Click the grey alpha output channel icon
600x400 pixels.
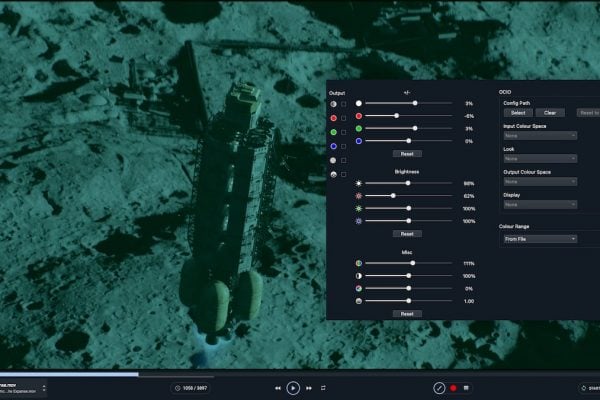(x=333, y=160)
